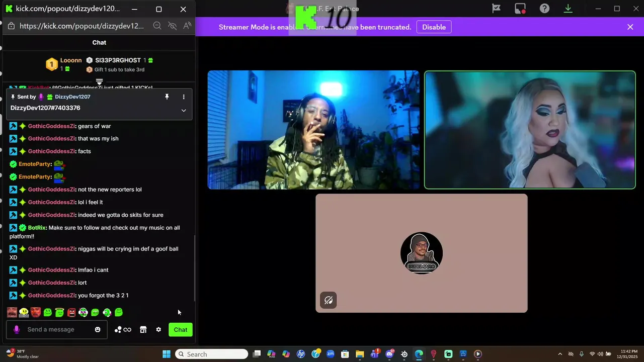
Task: Open the Windows Start button
Action: point(167,354)
